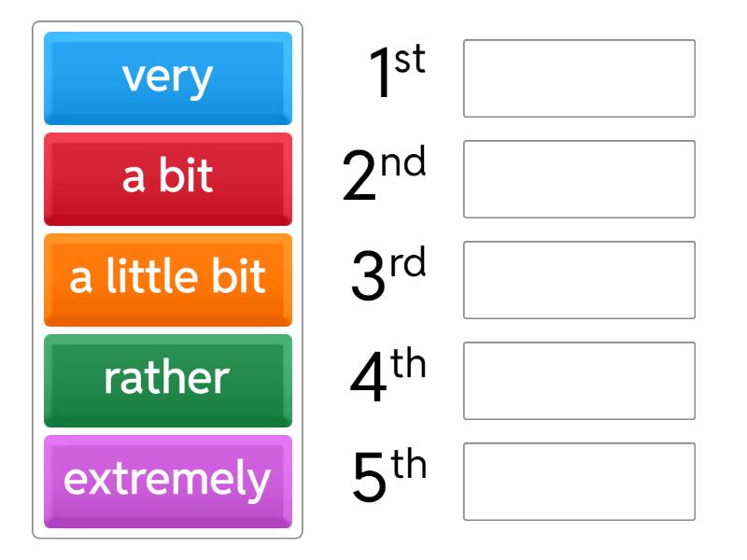Select the empty 2nd answer box
Screen dimensions: 747x560
(x=579, y=179)
